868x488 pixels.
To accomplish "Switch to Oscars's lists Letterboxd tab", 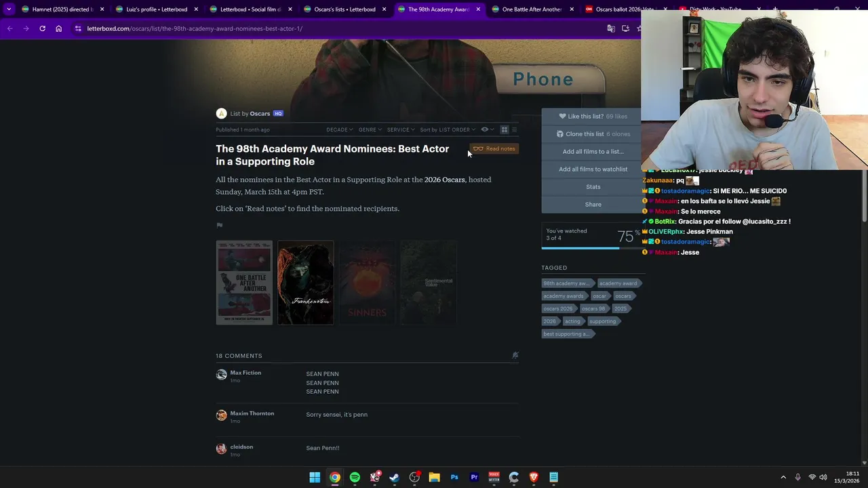I will coord(344,9).
